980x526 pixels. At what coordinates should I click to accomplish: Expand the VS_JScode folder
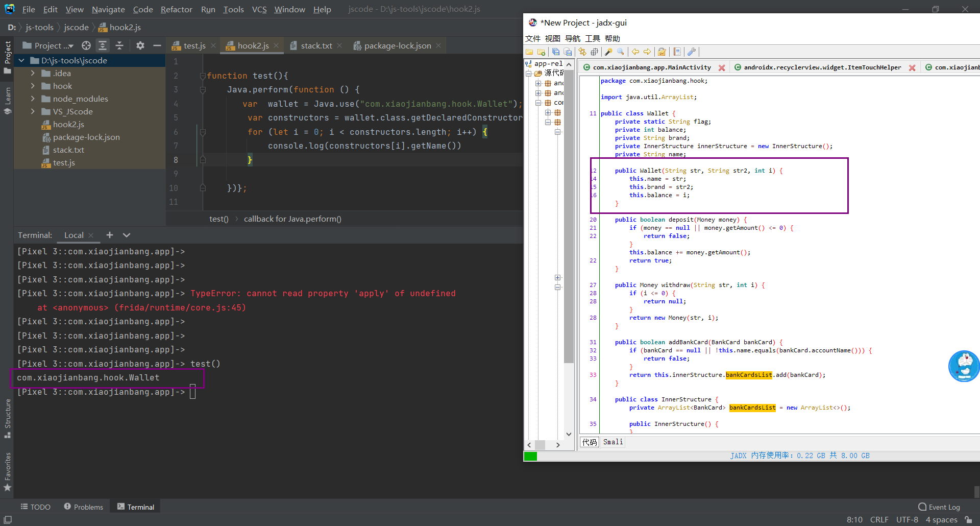point(33,111)
